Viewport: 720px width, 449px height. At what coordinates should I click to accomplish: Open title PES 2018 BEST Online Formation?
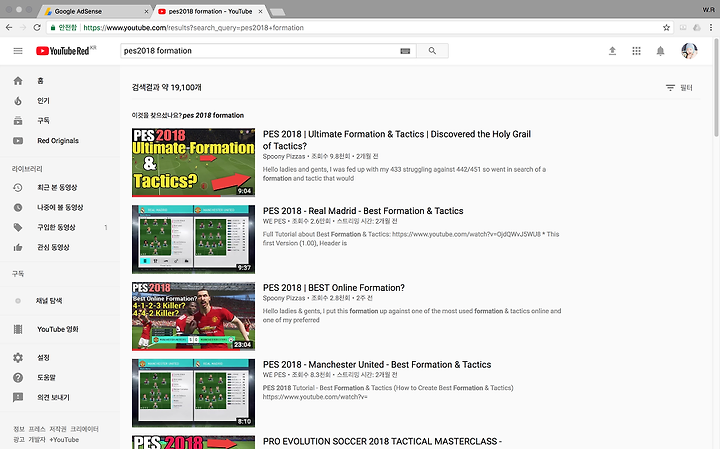click(333, 288)
